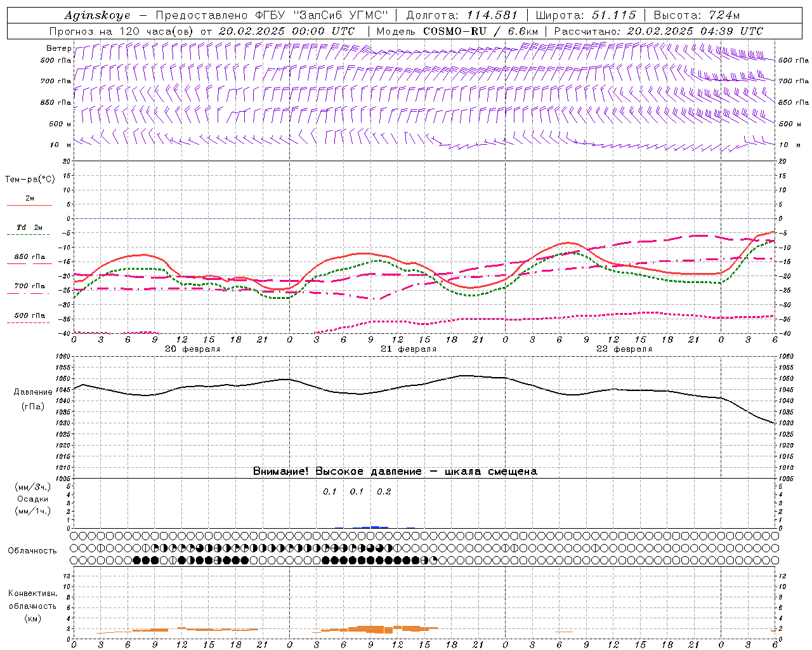812x650 pixels.
Task: Click the 'Внимание! Высокое давление' warning text
Action: [337, 472]
